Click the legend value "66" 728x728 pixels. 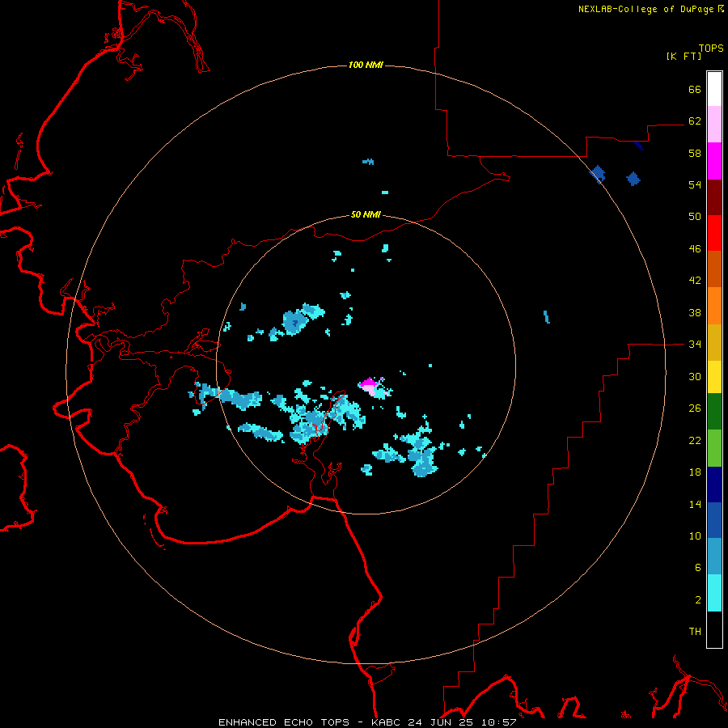coord(695,89)
